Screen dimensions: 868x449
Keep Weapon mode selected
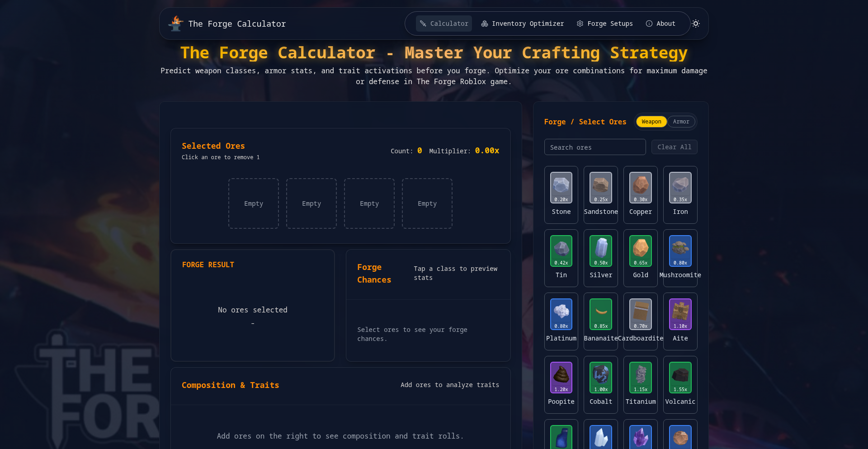[651, 121]
